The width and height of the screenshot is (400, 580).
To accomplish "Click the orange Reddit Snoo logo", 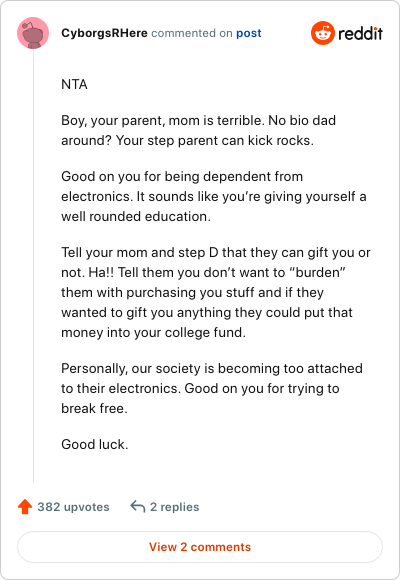I will [x=323, y=33].
